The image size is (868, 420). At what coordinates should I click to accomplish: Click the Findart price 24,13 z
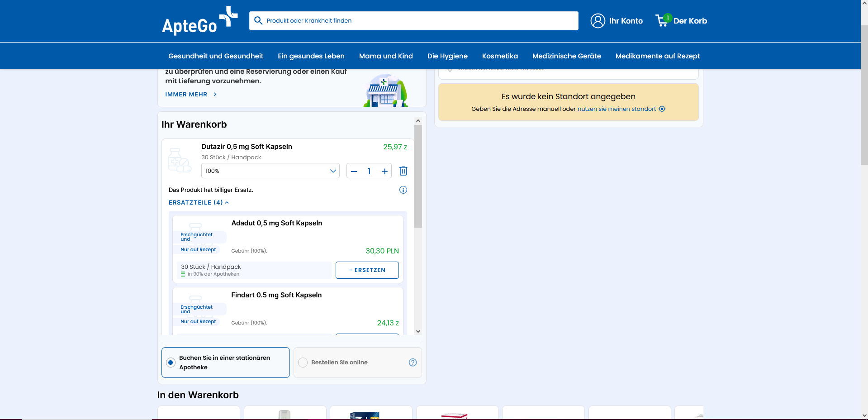click(388, 323)
